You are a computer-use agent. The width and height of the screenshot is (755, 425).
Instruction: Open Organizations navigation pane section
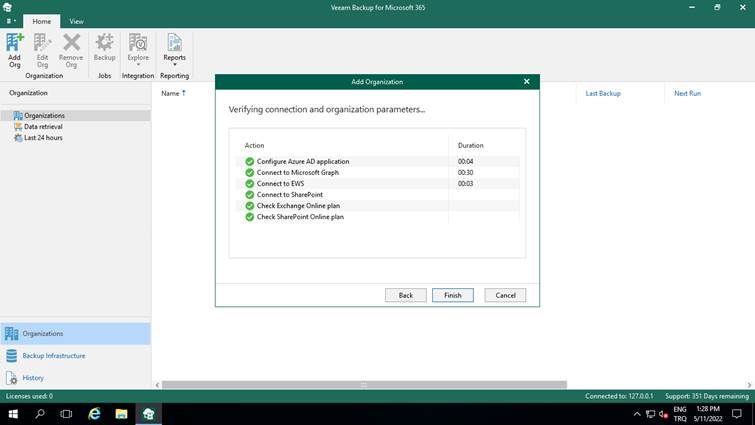(76, 334)
